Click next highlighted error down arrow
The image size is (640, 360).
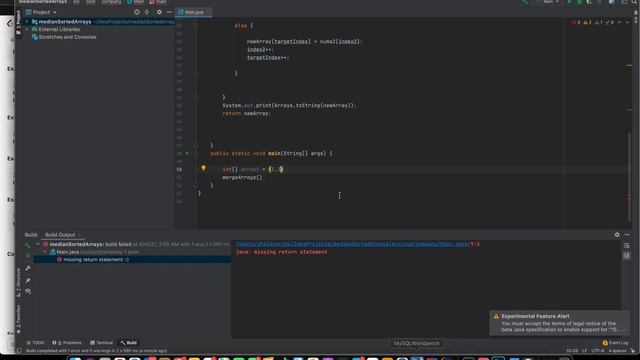pyautogui.click(x=627, y=22)
